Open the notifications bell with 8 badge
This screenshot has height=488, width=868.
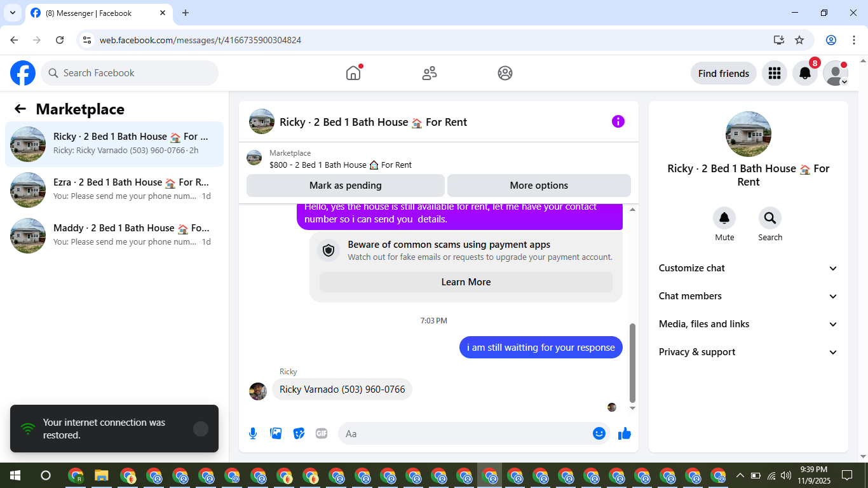[x=805, y=73]
